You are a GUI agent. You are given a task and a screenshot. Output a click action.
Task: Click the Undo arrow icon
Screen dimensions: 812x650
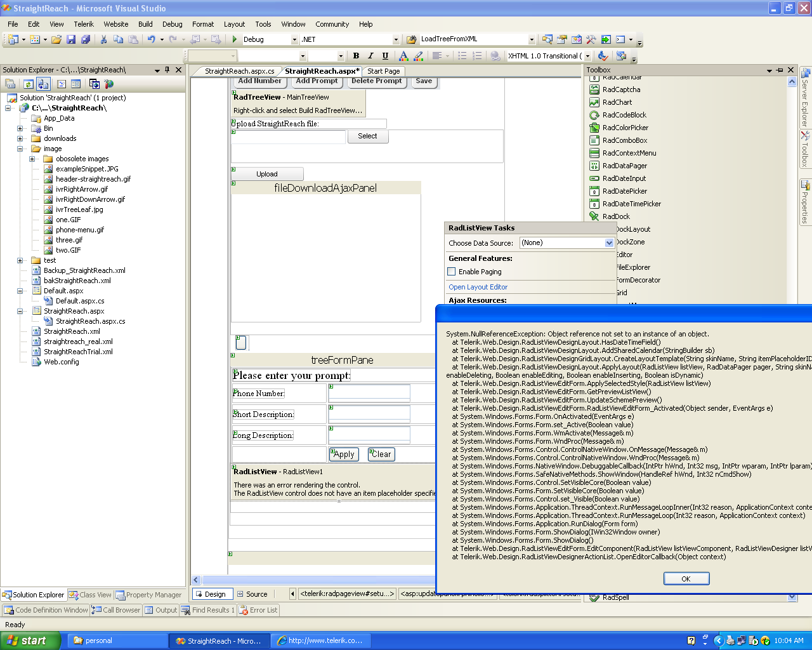tap(151, 39)
